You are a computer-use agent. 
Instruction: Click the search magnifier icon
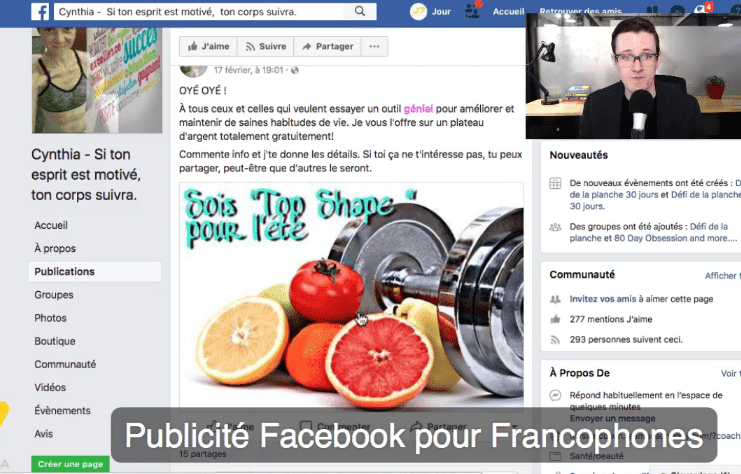360,11
